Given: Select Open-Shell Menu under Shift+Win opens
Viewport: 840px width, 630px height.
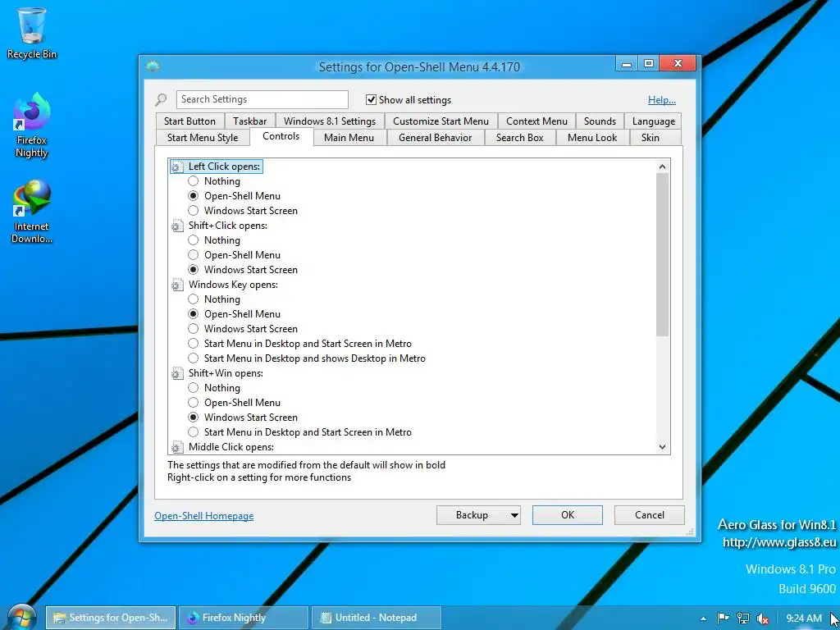Looking at the screenshot, I should point(193,402).
